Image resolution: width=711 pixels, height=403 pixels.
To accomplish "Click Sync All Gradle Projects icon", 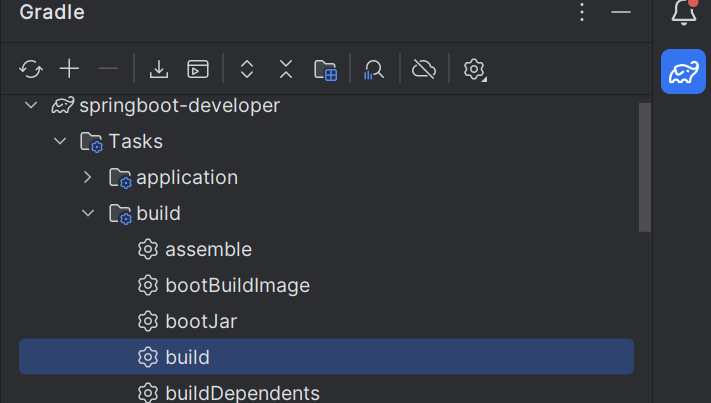I will (x=31, y=69).
